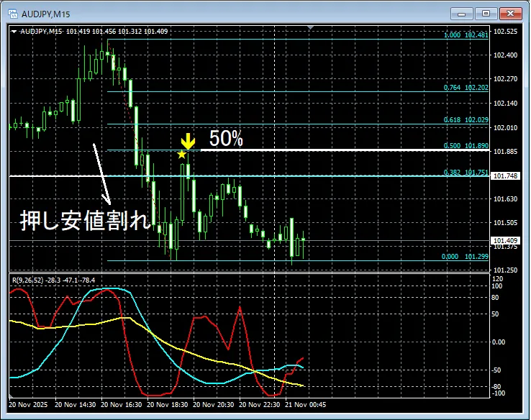Click the 20 Nov 18:30 time label
Viewport: 531px width, 420px height.
168,405
